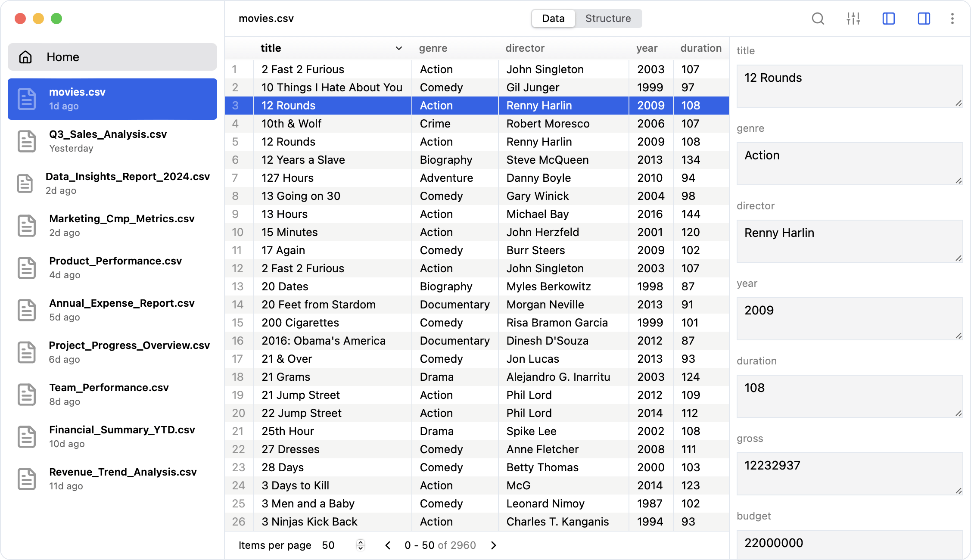Select the '127 Hours' title cell
The image size is (971, 560).
click(x=332, y=178)
